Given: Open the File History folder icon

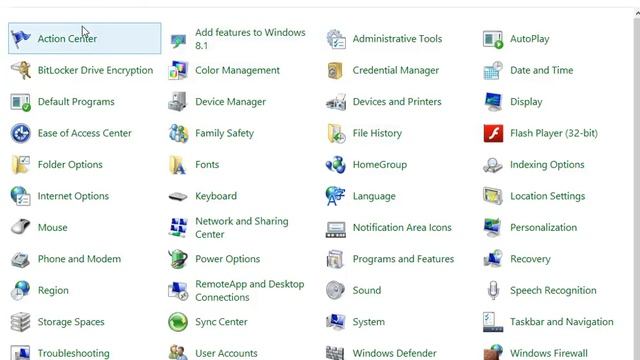Looking at the screenshot, I should (x=336, y=133).
